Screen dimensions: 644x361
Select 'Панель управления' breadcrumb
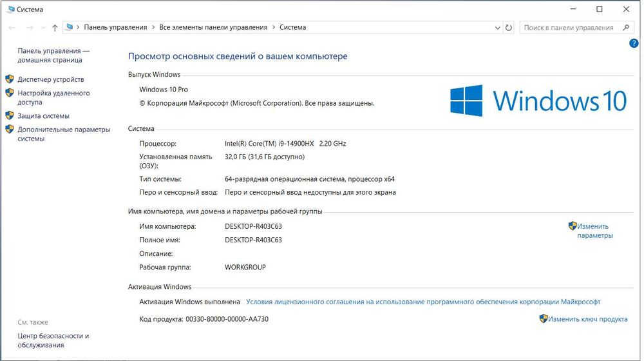(x=115, y=27)
